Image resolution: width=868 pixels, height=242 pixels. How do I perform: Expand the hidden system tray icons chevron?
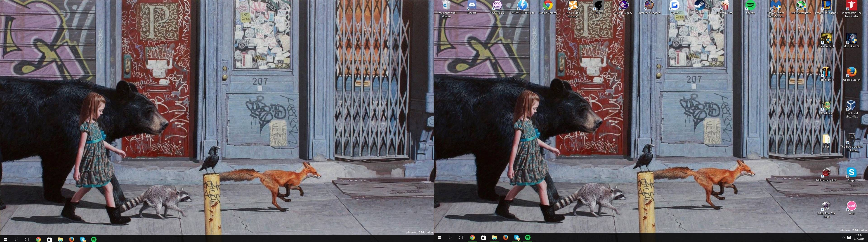[843, 237]
